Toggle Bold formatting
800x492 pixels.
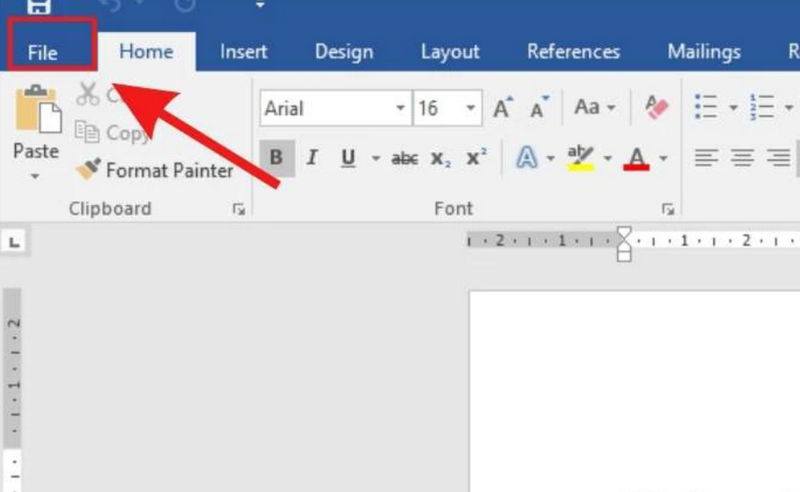277,158
